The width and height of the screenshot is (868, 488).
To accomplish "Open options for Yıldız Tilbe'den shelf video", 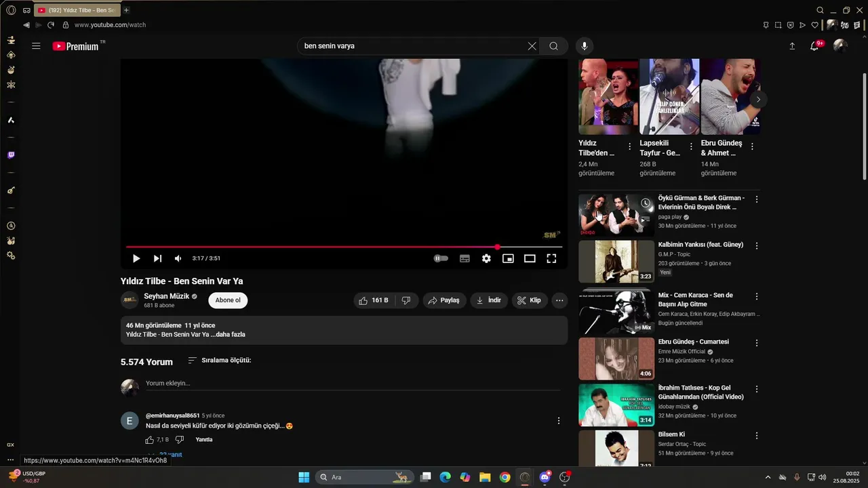I will pyautogui.click(x=629, y=146).
